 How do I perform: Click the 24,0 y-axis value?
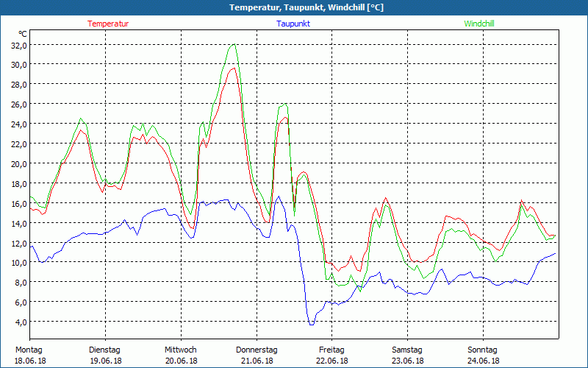pos(19,124)
